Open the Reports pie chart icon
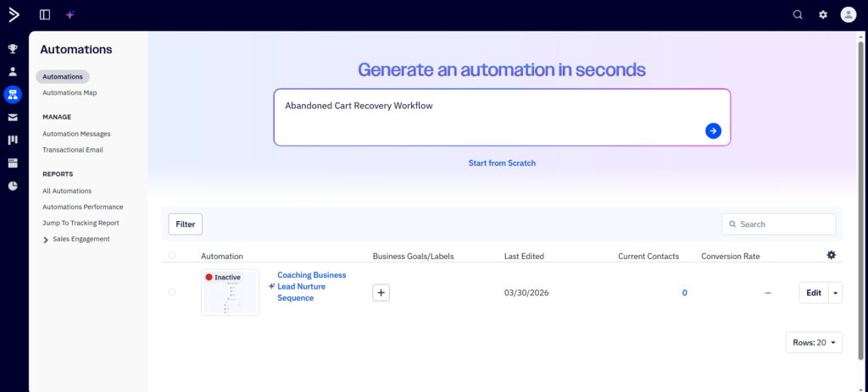868x392 pixels. (x=13, y=185)
